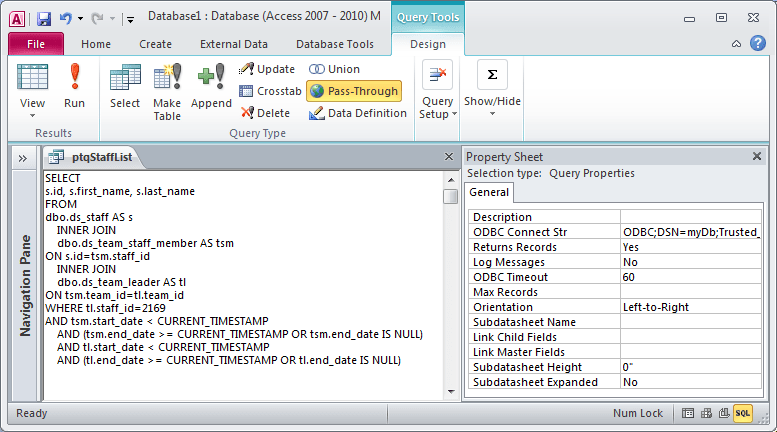Image resolution: width=777 pixels, height=432 pixels.
Task: Edit the ODBC Connect Str value
Action: pos(691,232)
